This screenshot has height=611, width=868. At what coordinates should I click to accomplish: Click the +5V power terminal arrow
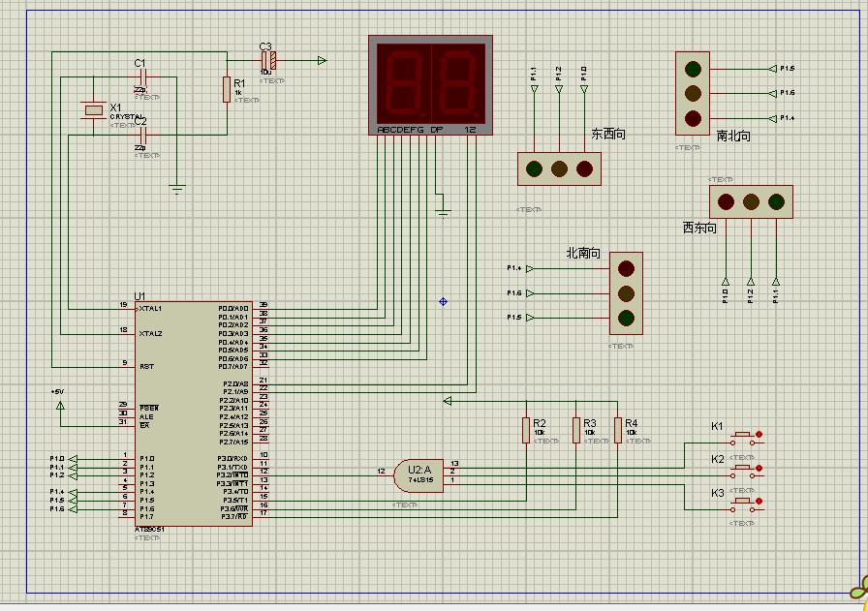click(x=60, y=406)
